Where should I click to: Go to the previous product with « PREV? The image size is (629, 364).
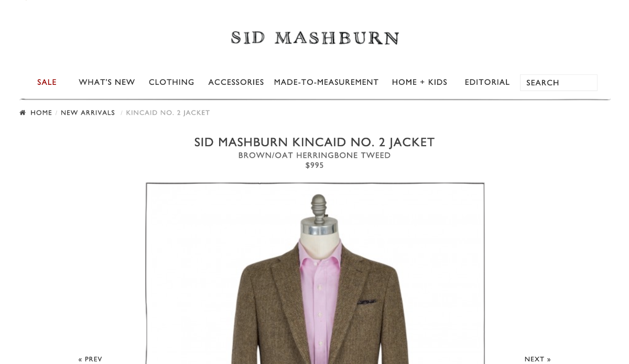tap(90, 359)
